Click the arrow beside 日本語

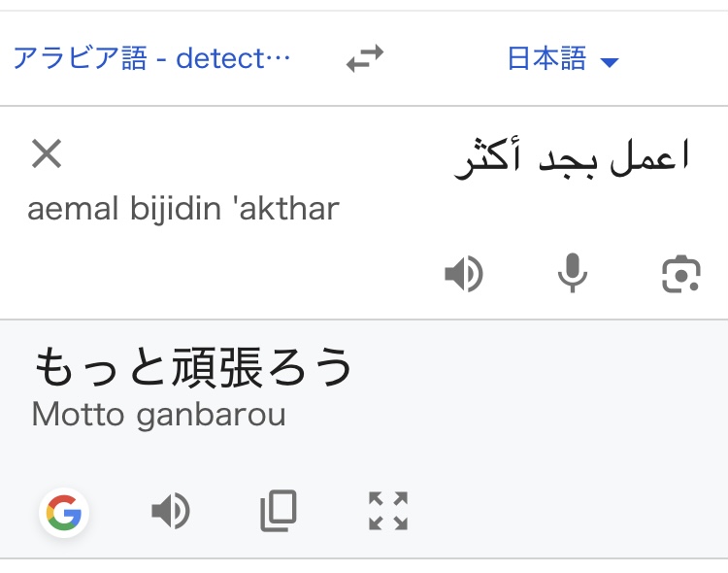click(610, 62)
